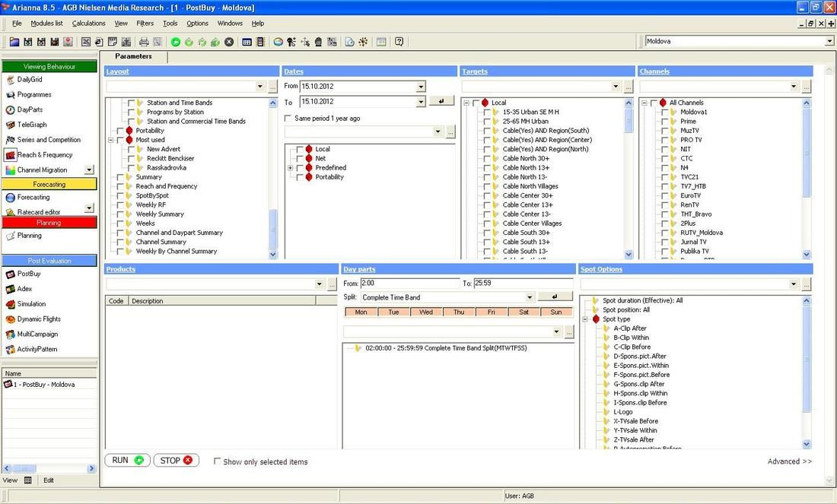Toggle the Sun day button
Viewport: 837px width, 504px height.
pos(556,312)
